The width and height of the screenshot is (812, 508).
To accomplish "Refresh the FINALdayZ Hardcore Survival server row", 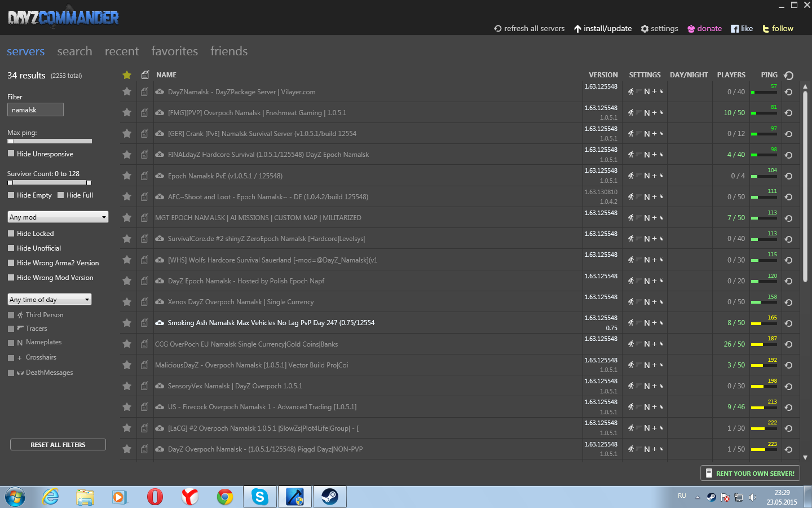I will tap(789, 155).
